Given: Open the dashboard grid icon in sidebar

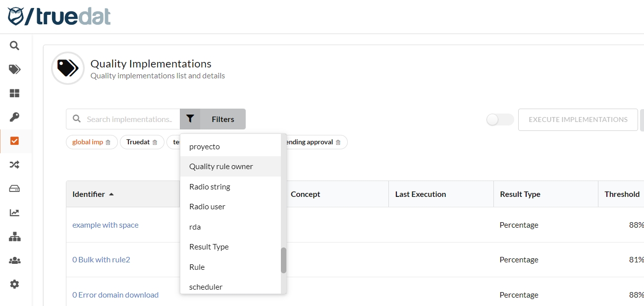Looking at the screenshot, I should click(x=14, y=93).
